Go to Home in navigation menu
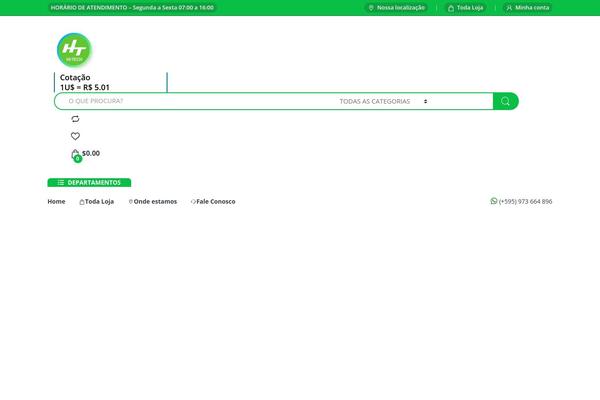600x400 pixels. (56, 201)
